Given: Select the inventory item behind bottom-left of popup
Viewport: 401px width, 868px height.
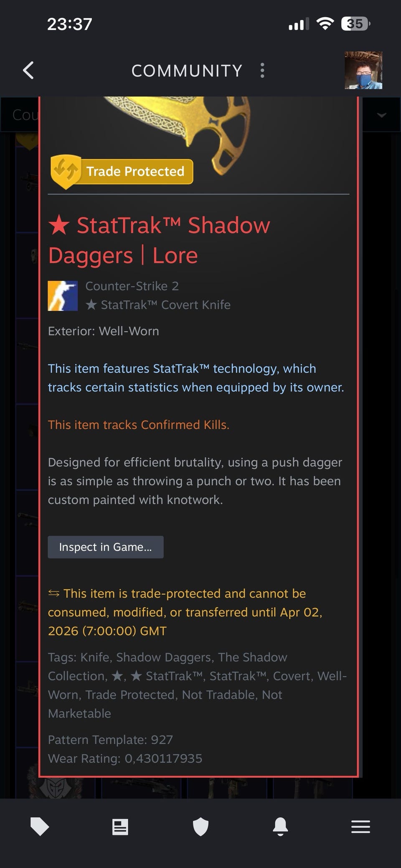Looking at the screenshot, I should [58, 788].
